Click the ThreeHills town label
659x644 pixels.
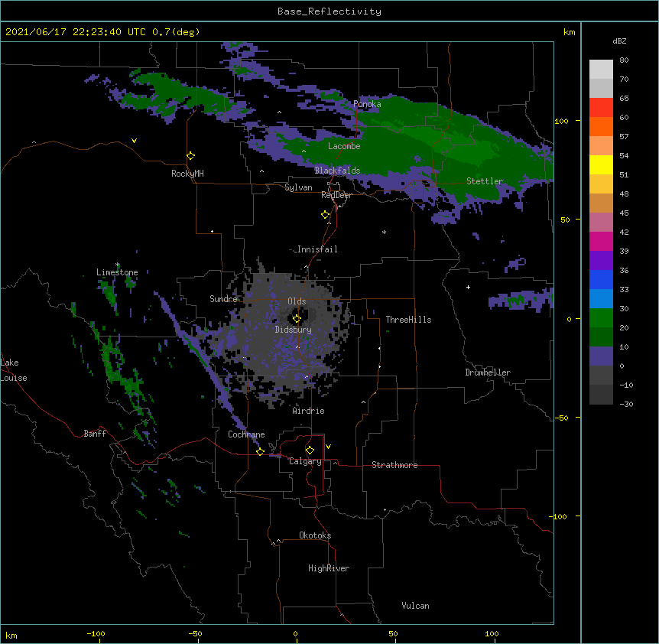[x=408, y=320]
